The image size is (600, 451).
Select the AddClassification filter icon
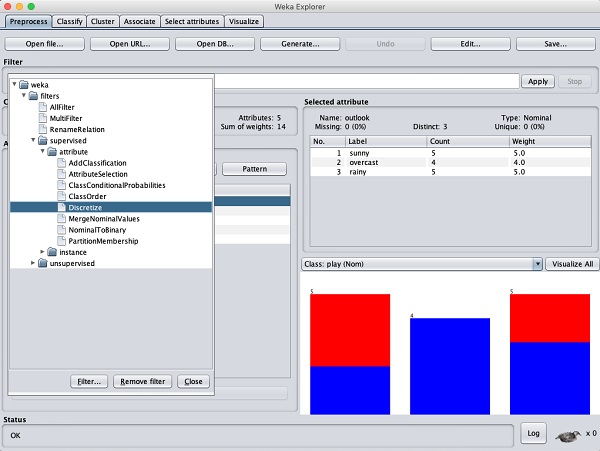tap(59, 163)
